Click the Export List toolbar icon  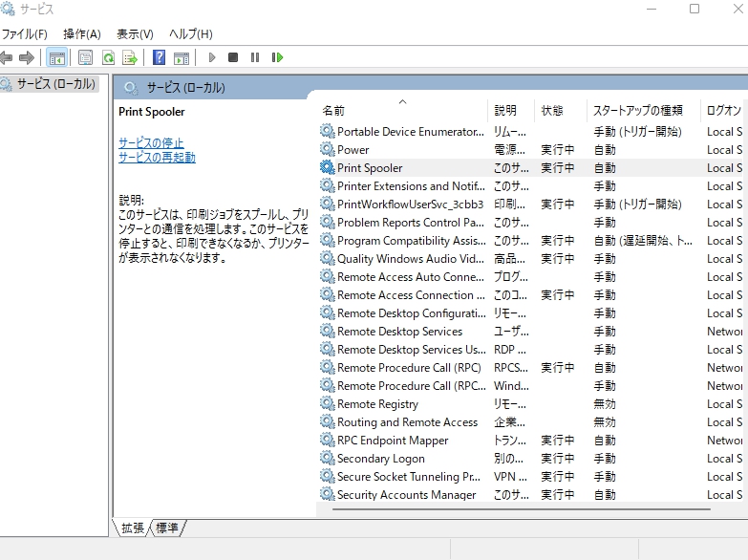click(130, 57)
